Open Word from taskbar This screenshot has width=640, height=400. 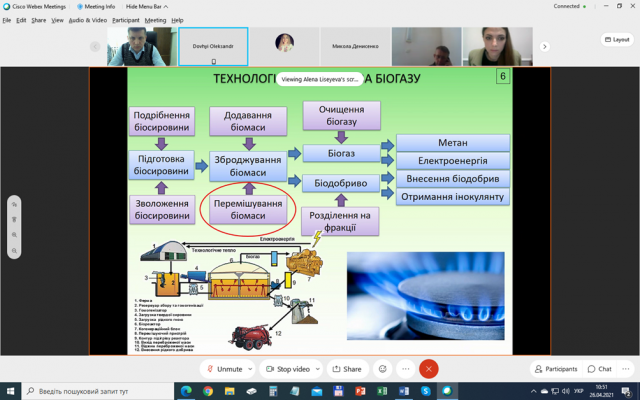click(404, 391)
